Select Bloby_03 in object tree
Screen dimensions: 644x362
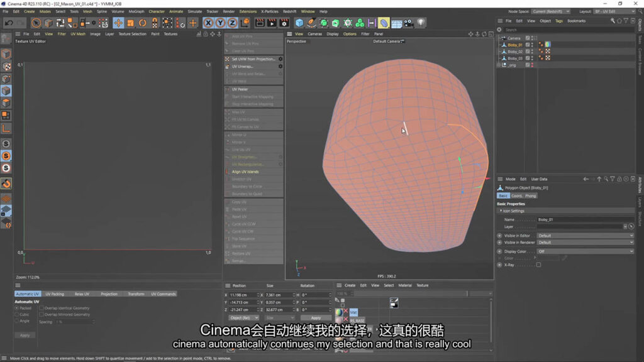tap(515, 58)
